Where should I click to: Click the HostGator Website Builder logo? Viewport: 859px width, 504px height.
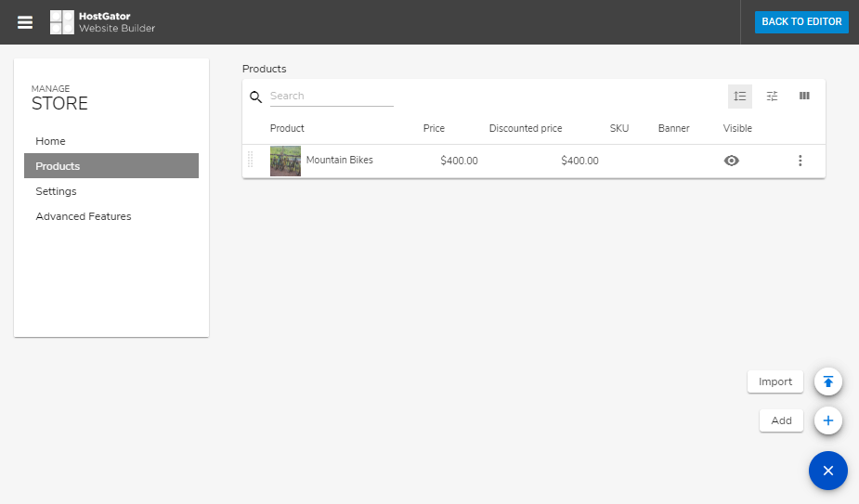102,22
